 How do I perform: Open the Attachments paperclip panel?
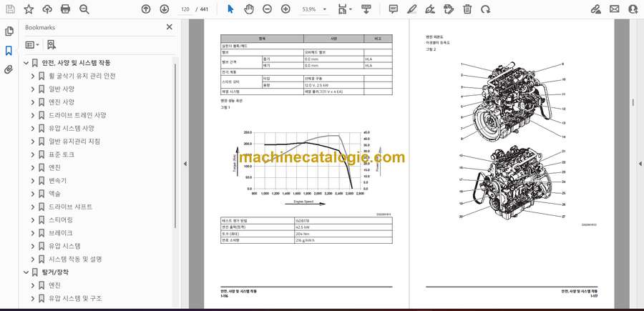pos(9,69)
